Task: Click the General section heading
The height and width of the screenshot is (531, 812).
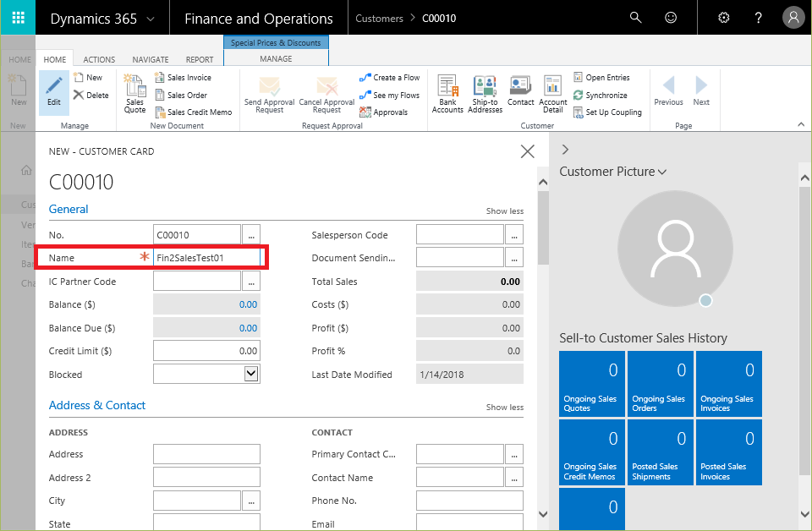Action: pos(69,210)
